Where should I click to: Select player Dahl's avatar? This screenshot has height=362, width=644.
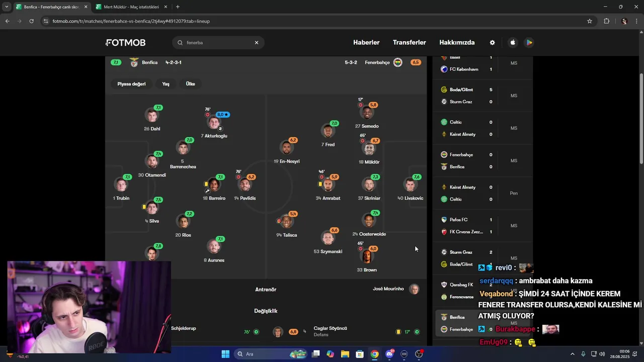[151, 115]
